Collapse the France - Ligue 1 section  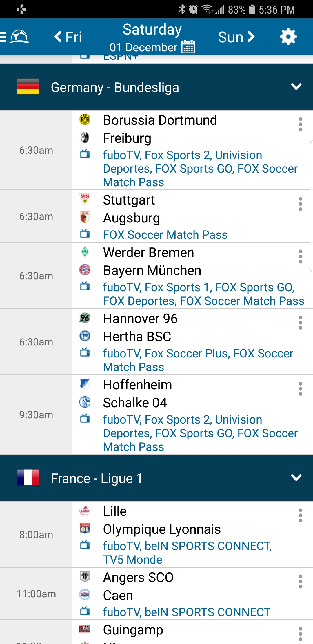point(296,478)
